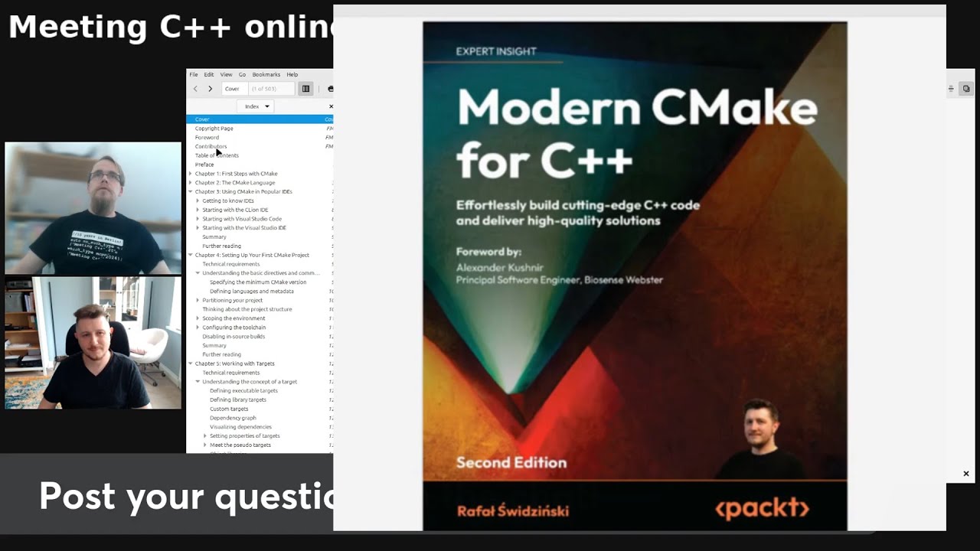Open the Go menu
The image size is (980, 551).
tap(242, 74)
